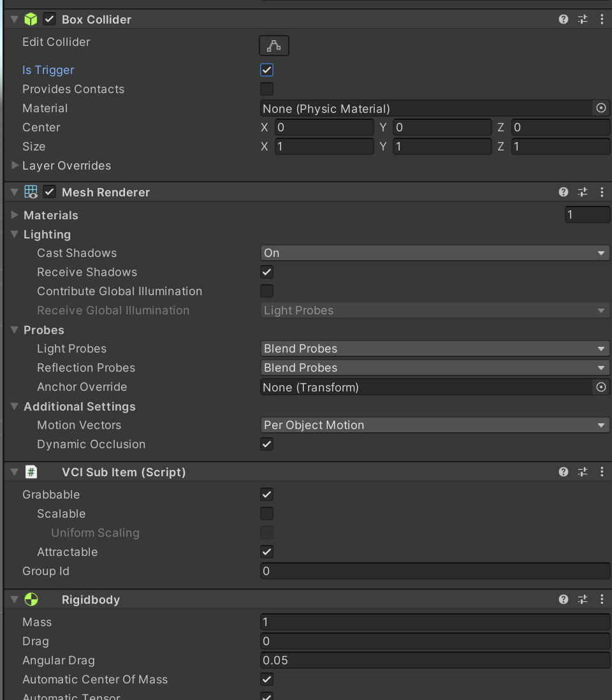Viewport: 612px width, 700px height.
Task: Click the Group Id field
Action: (435, 571)
